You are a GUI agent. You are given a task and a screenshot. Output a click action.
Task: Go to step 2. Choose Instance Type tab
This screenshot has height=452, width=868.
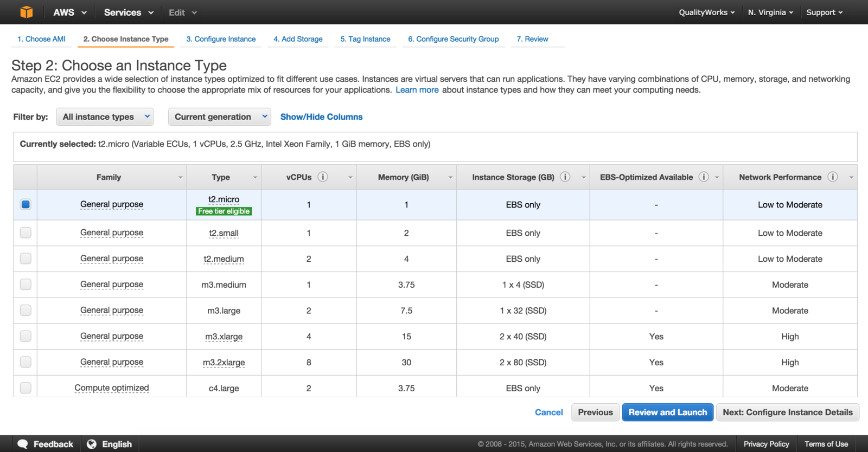click(126, 39)
